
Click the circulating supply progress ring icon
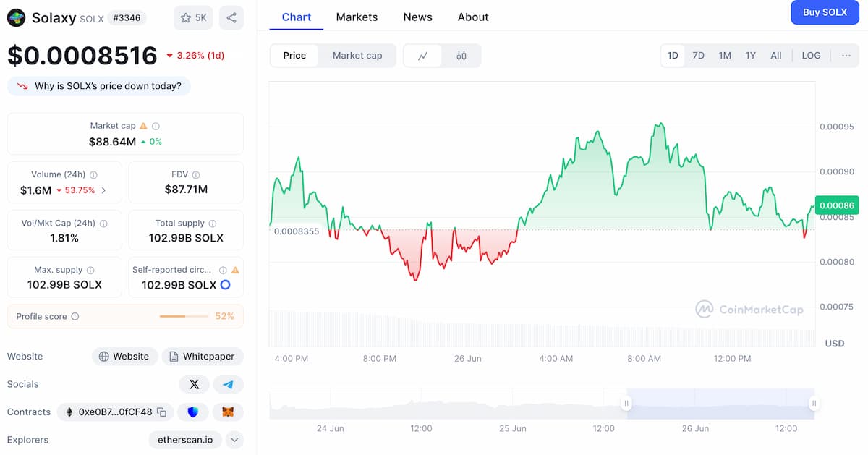225,285
